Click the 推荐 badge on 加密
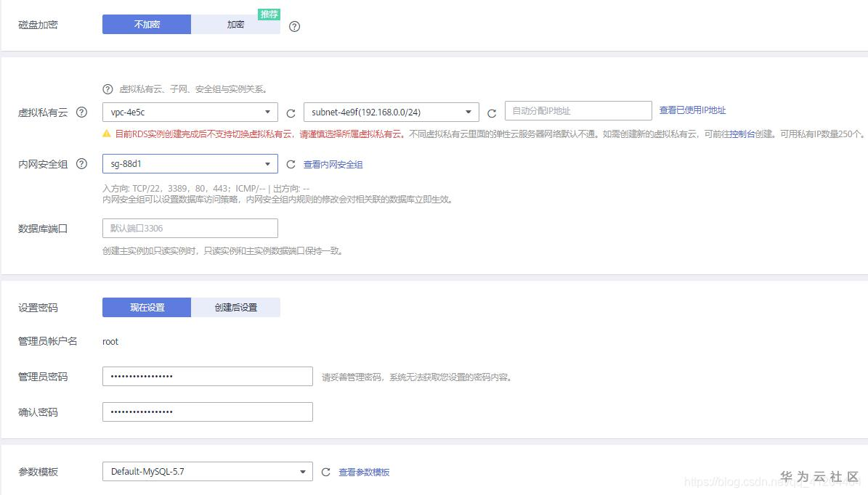The image size is (868, 495). coord(269,15)
